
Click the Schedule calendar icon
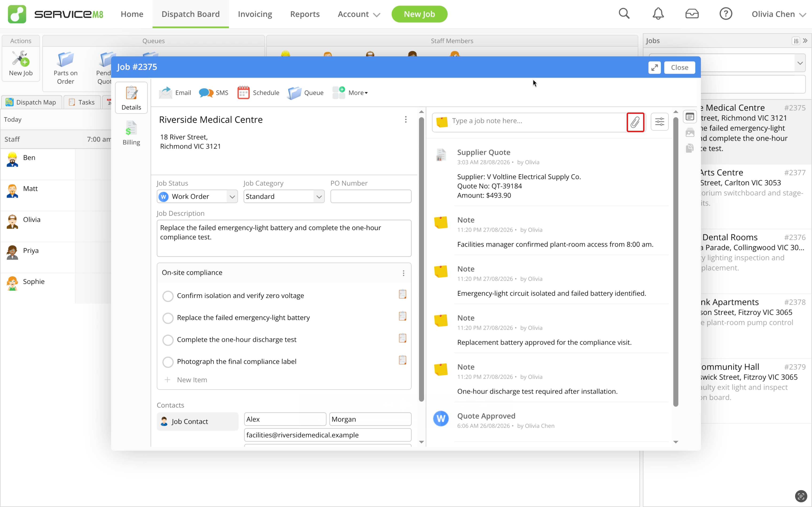pos(243,92)
